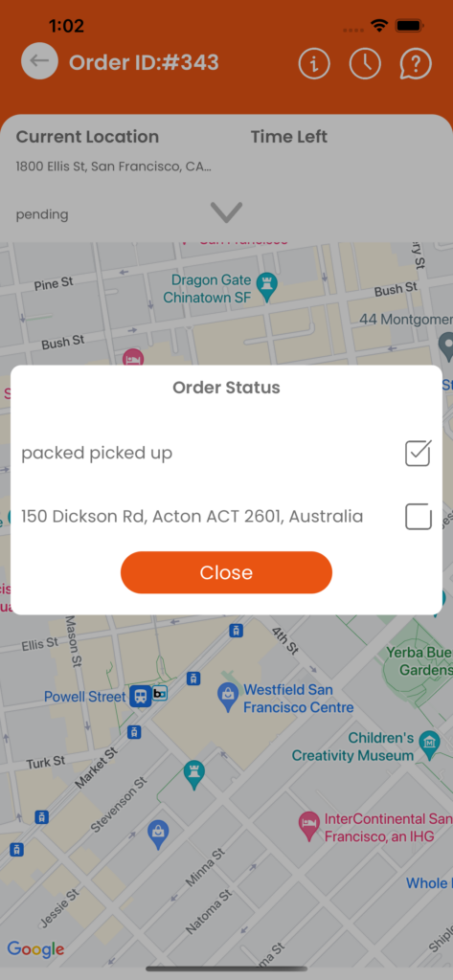Tap the Current Location address text
Screen dimensions: 453x980
point(114,167)
